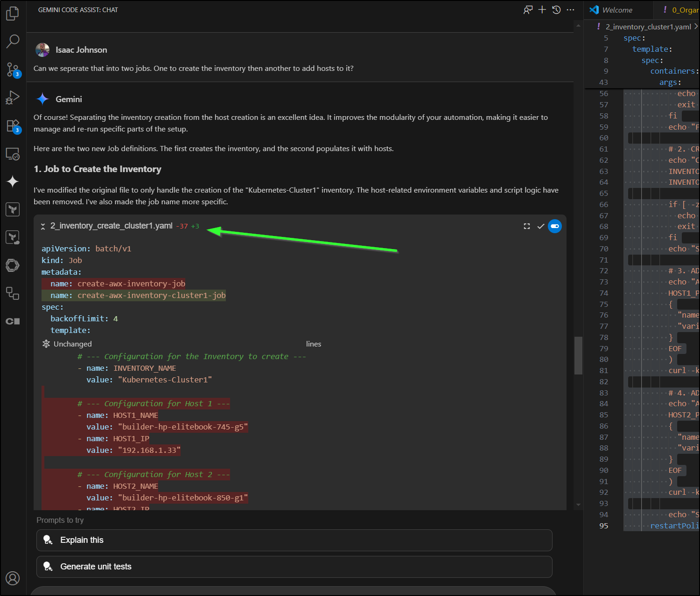This screenshot has height=596, width=700.
Task: Click the '-37' deletions count in code block header
Action: point(182,226)
